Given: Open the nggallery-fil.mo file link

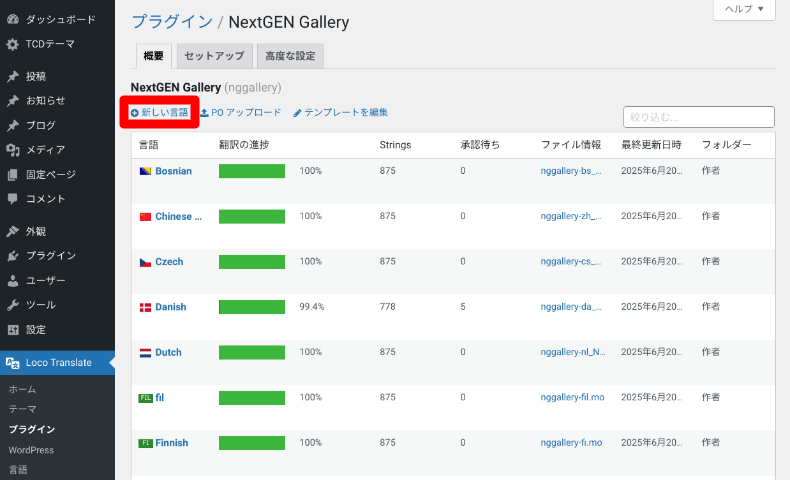Looking at the screenshot, I should pyautogui.click(x=572, y=397).
